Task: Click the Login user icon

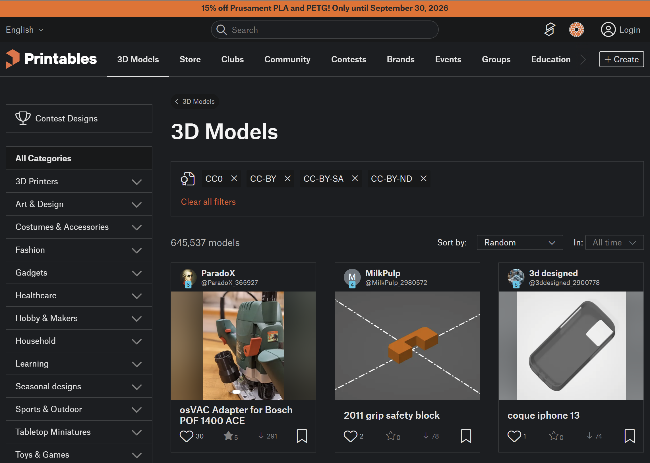Action: tap(608, 29)
